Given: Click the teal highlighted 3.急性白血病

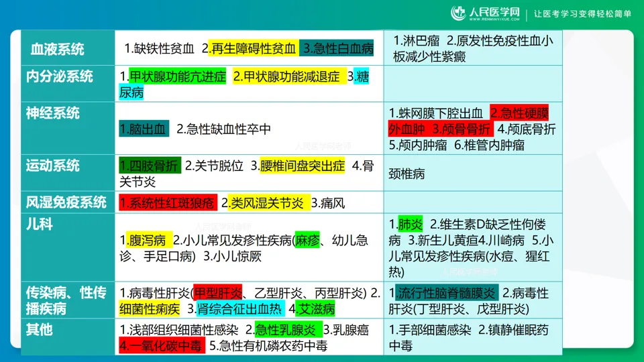Looking at the screenshot, I should pos(337,48).
